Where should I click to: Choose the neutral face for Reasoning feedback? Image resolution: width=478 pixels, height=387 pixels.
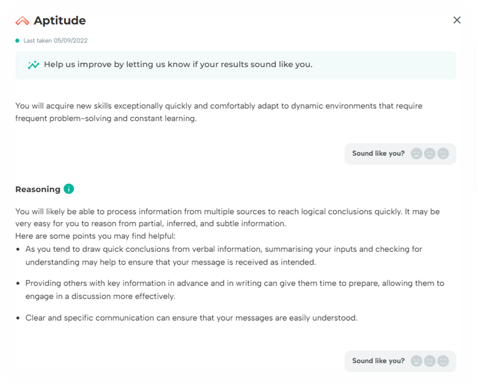[430, 361]
